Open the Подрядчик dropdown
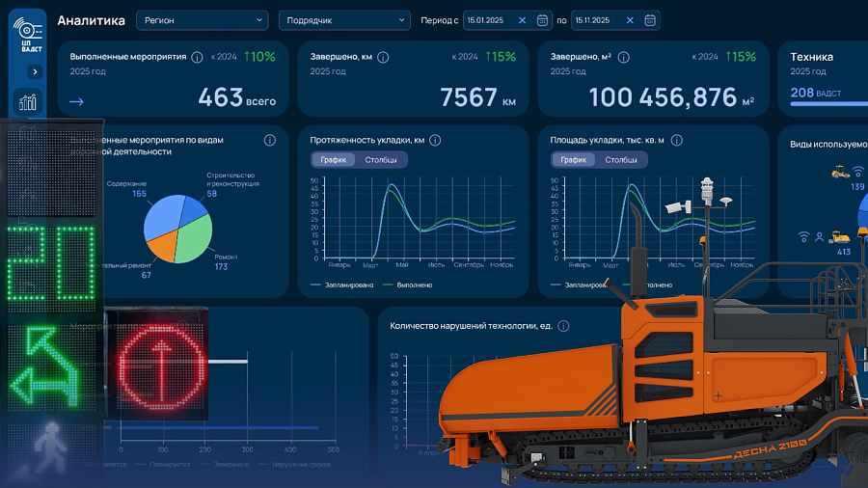This screenshot has height=488, width=868. tap(344, 20)
